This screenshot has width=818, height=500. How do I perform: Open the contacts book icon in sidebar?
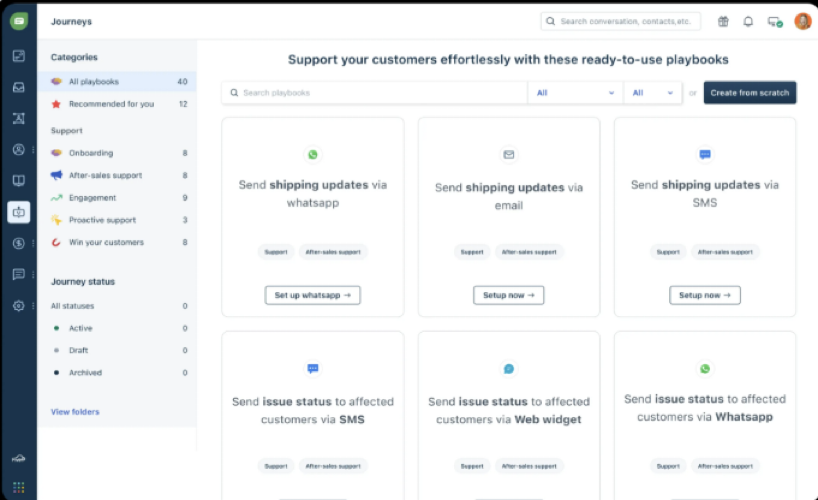pyautogui.click(x=19, y=118)
